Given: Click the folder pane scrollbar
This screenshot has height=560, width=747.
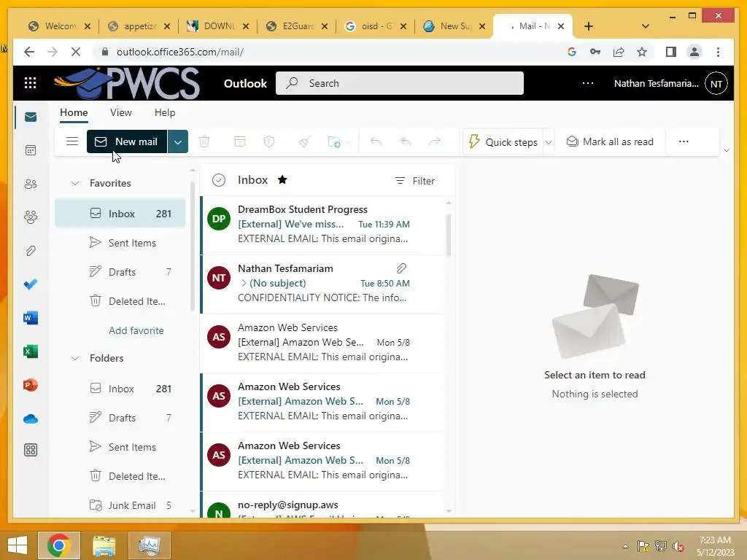Looking at the screenshot, I should [x=193, y=245].
